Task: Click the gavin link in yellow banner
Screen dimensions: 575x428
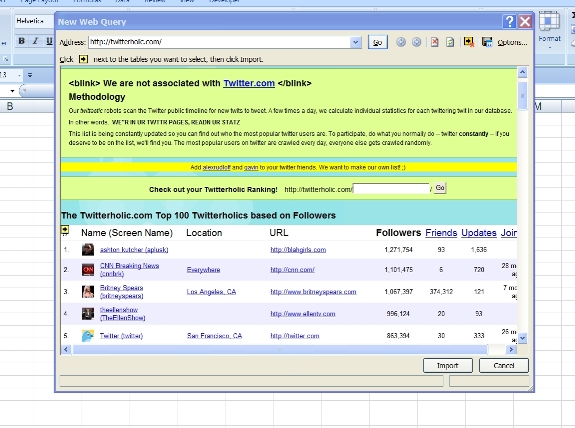Action: (251, 167)
